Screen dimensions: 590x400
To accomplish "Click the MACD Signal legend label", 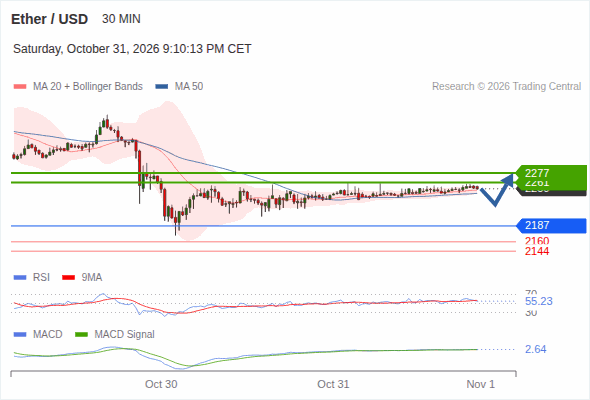I will click(125, 335).
